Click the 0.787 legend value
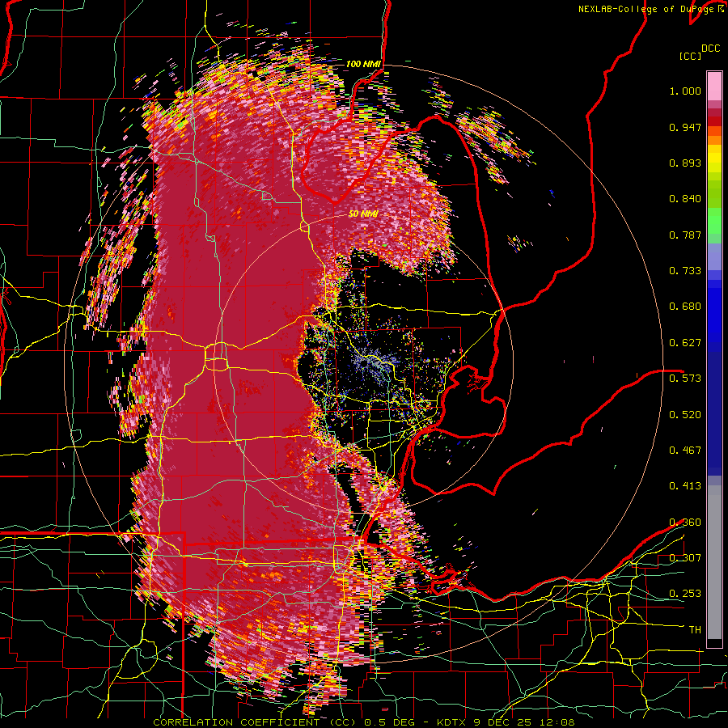The height and width of the screenshot is (728, 728). [x=685, y=235]
